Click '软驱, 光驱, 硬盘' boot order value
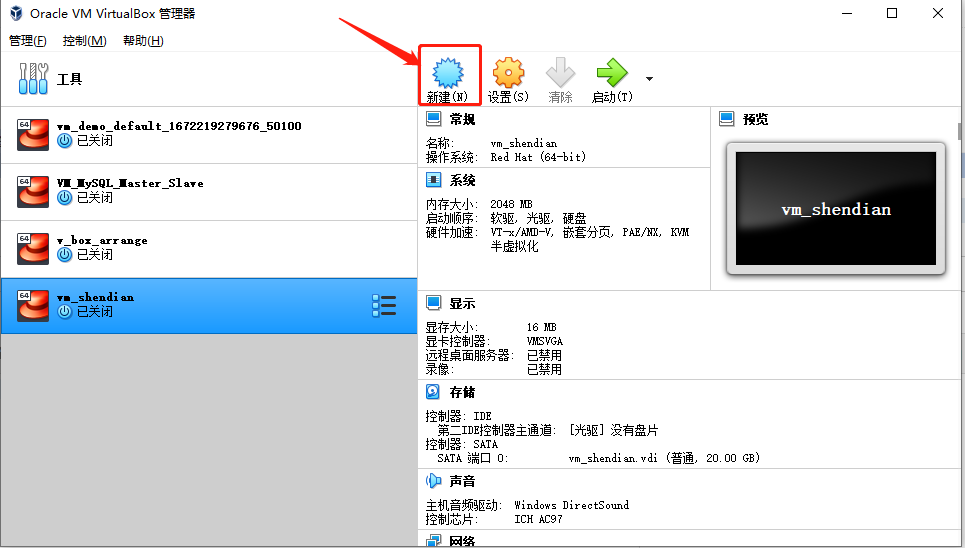Image resolution: width=965 pixels, height=548 pixels. click(539, 218)
